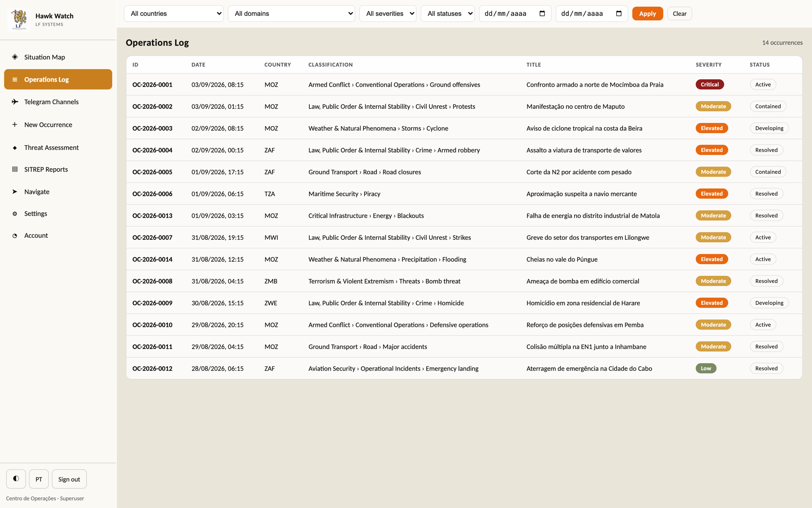The height and width of the screenshot is (508, 812).
Task: Select 'Ameaça de bomba em edifício comercial' title
Action: tap(583, 281)
